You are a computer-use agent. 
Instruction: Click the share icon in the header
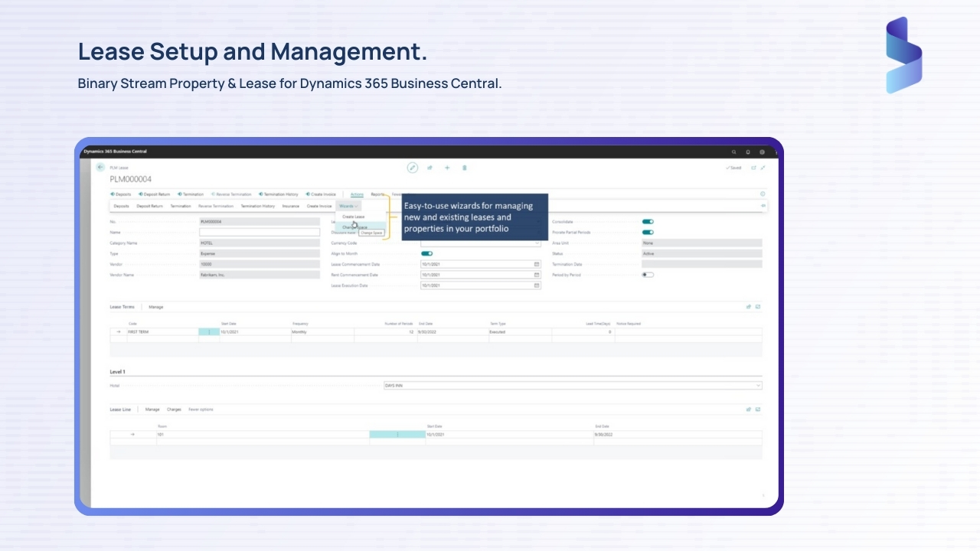[x=430, y=168]
